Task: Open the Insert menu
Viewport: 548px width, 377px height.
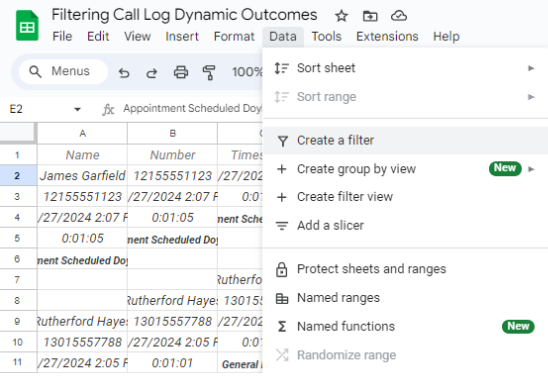Action: pos(182,36)
